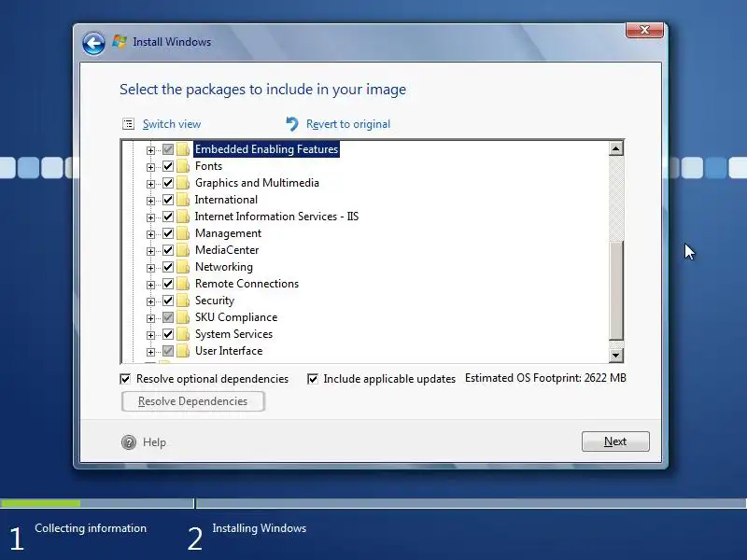Open the Help link
The width and height of the screenshot is (747, 560).
coord(154,442)
